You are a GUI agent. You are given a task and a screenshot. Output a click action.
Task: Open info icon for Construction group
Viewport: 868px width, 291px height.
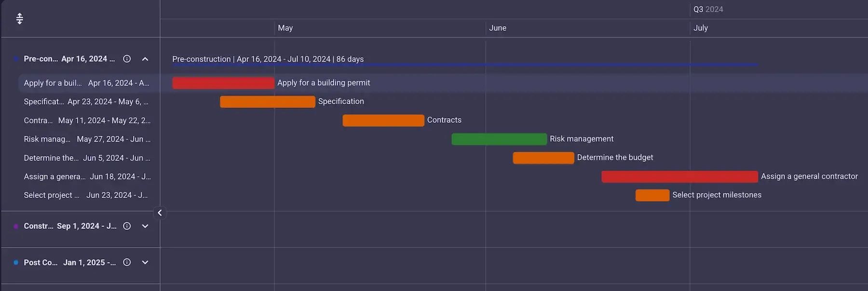tap(127, 226)
